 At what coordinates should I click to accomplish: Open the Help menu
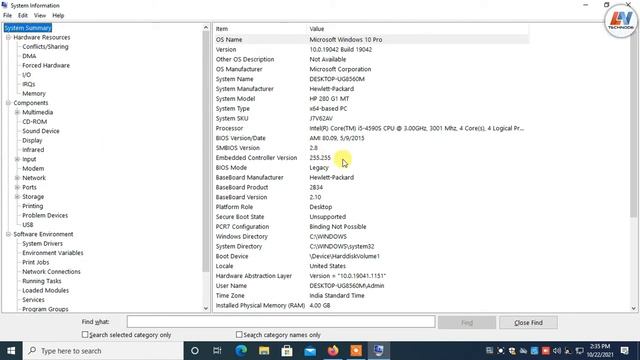[x=58, y=16]
